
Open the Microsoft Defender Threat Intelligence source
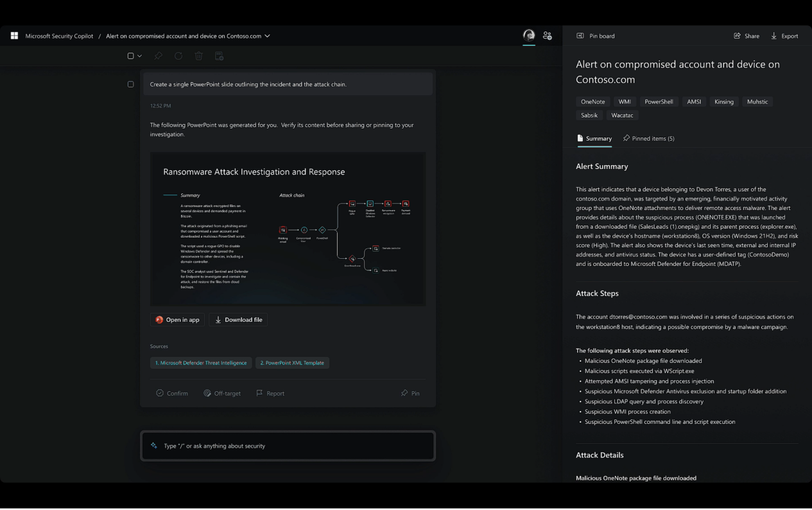[x=201, y=363]
